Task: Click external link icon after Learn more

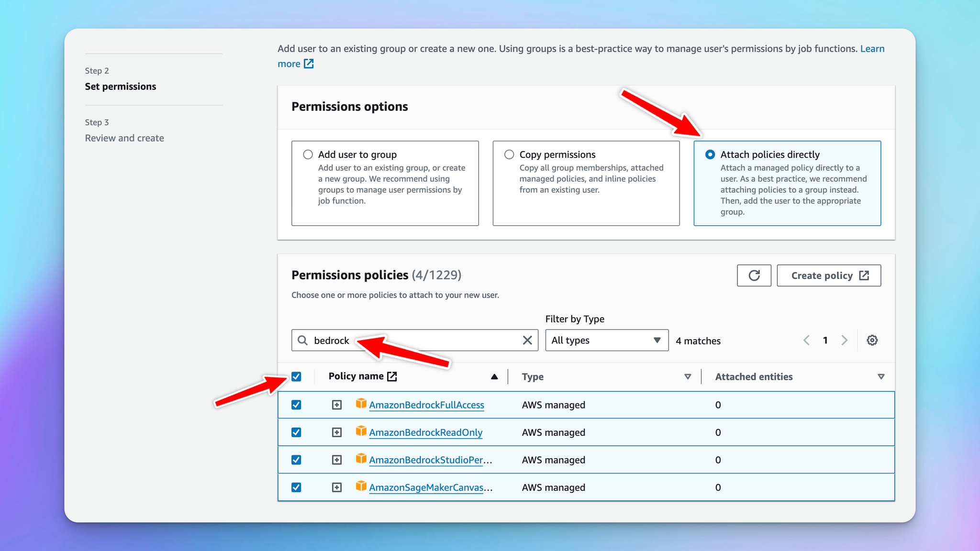Action: [309, 64]
